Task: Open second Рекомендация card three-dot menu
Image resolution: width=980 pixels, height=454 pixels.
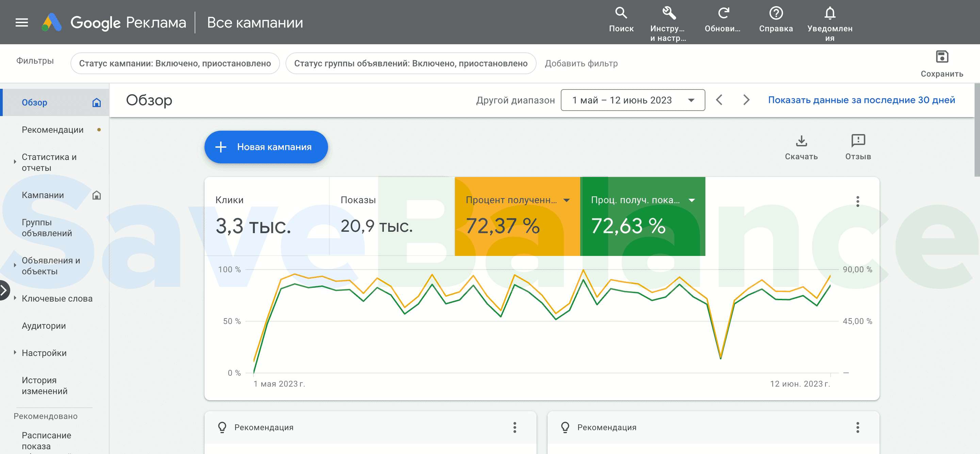Action: [857, 427]
